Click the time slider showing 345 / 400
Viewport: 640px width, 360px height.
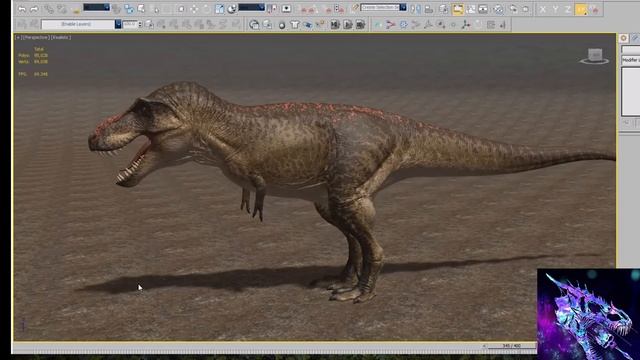pyautogui.click(x=511, y=346)
